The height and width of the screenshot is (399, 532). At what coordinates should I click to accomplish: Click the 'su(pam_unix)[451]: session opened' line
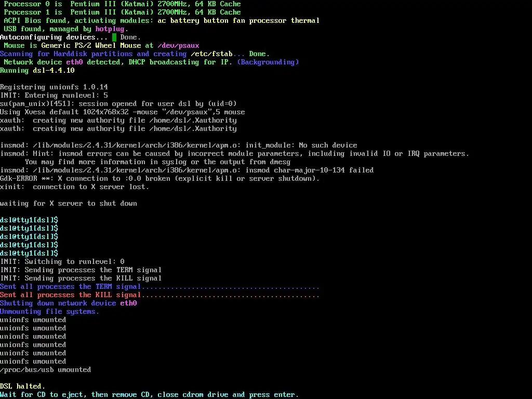pos(118,104)
